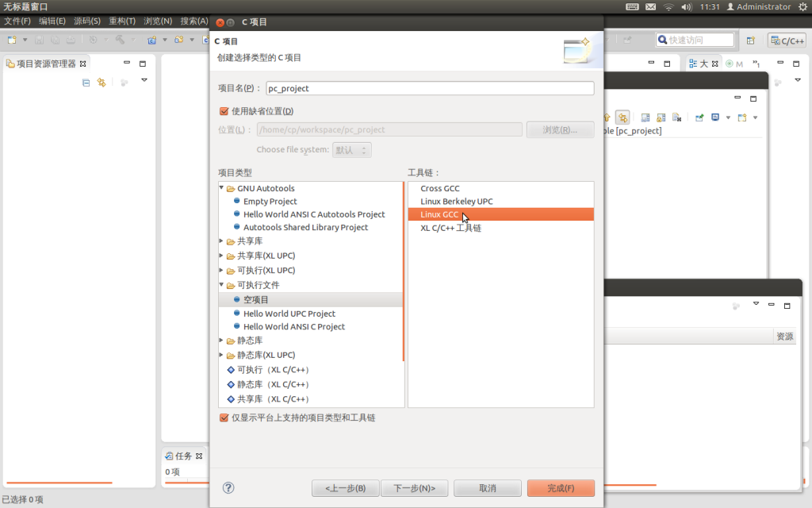
Task: Expand the 静态库 project type category
Action: point(220,340)
